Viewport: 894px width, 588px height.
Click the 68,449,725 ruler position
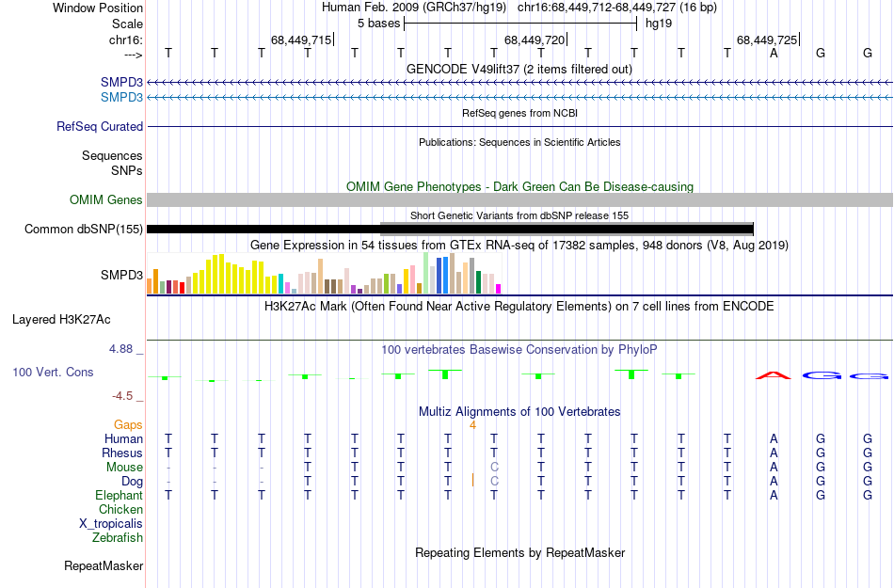click(767, 40)
